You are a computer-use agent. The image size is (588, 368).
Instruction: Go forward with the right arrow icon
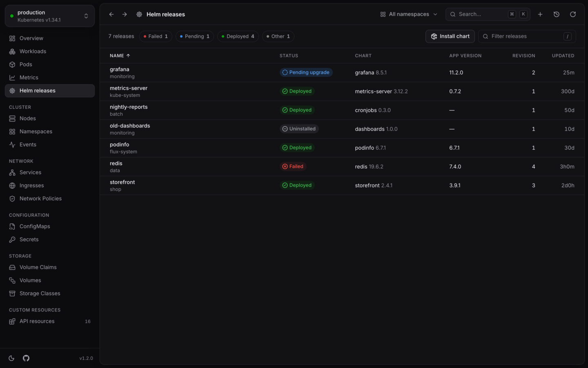125,14
